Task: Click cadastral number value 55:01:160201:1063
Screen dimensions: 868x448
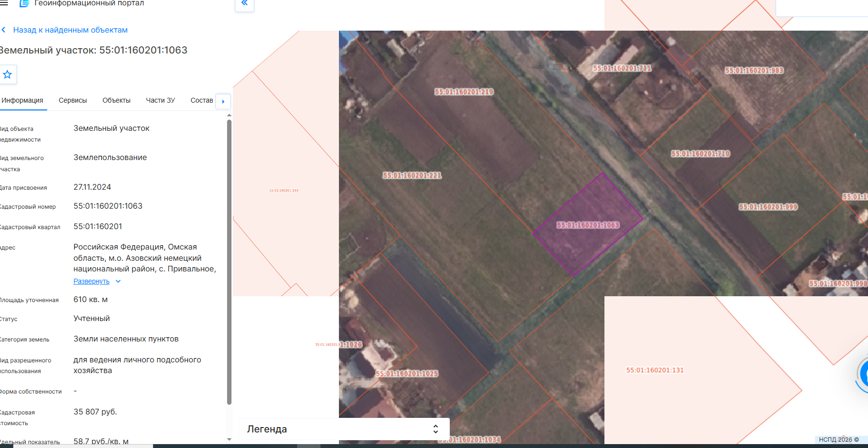Action: [x=108, y=206]
